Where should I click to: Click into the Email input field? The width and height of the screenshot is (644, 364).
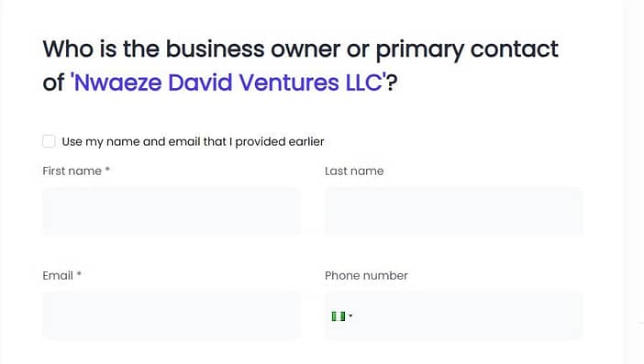(x=172, y=315)
